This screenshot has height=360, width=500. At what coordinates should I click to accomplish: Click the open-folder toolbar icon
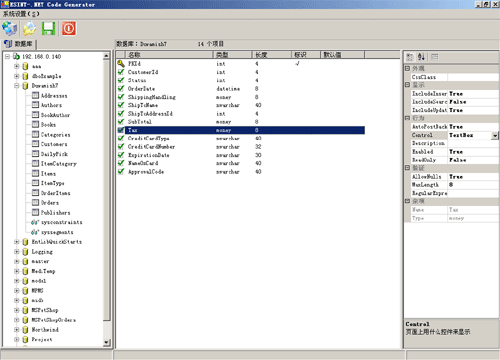(29, 29)
